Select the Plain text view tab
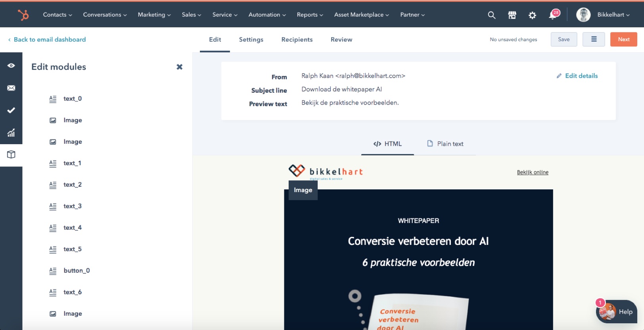The height and width of the screenshot is (330, 644). pyautogui.click(x=445, y=144)
